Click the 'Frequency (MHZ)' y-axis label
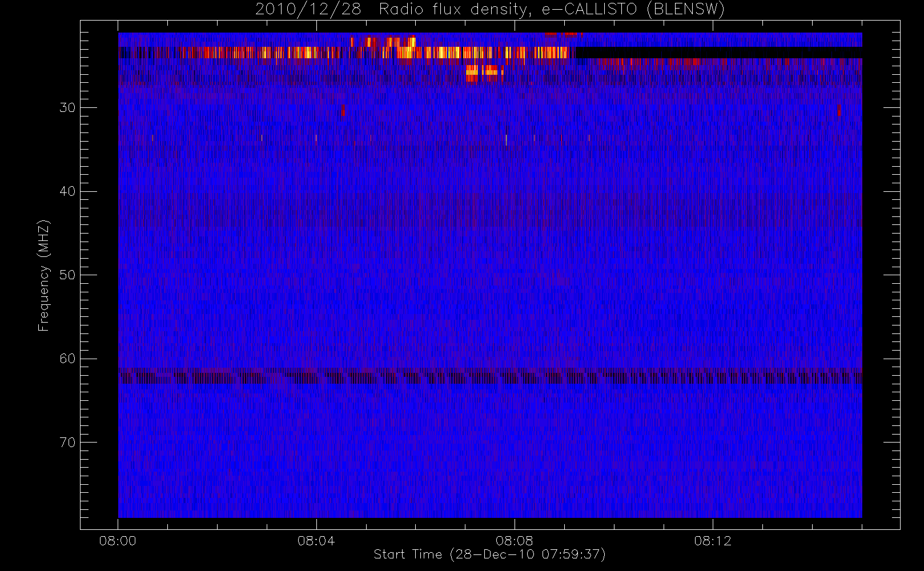Viewport: 924px width, 571px height. click(x=44, y=275)
